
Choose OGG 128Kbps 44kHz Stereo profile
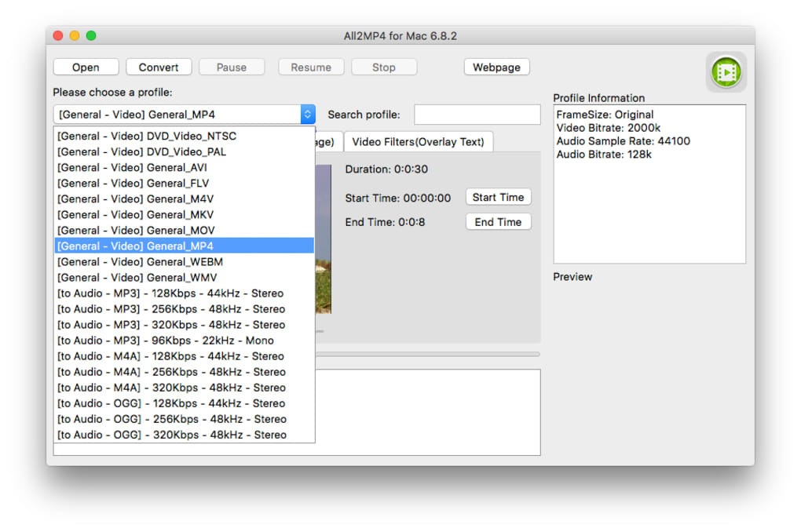coord(184,403)
